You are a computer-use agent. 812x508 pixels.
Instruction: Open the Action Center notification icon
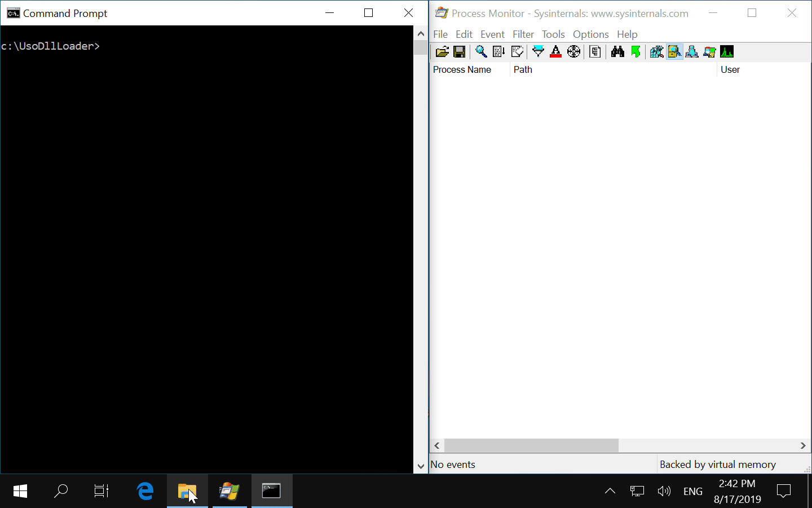click(784, 491)
